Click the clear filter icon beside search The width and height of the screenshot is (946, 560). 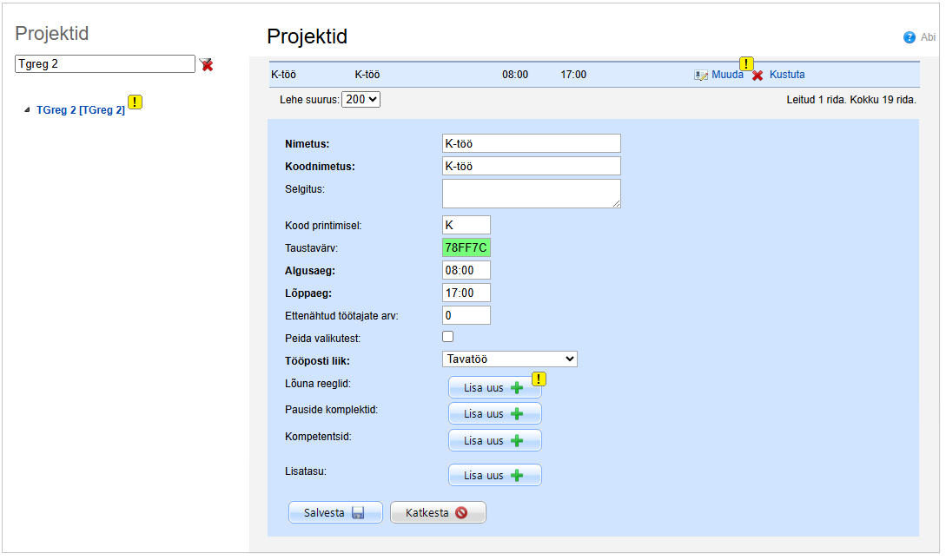(x=207, y=64)
